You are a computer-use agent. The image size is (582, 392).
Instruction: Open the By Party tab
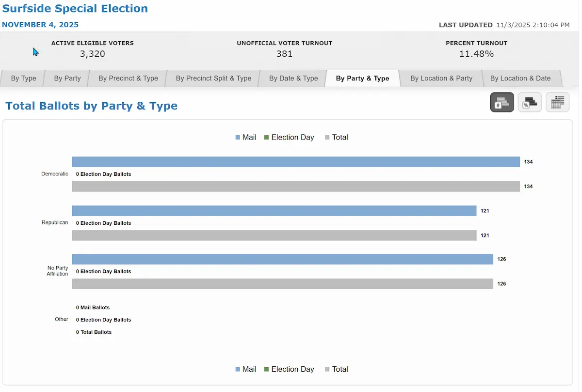pos(67,78)
